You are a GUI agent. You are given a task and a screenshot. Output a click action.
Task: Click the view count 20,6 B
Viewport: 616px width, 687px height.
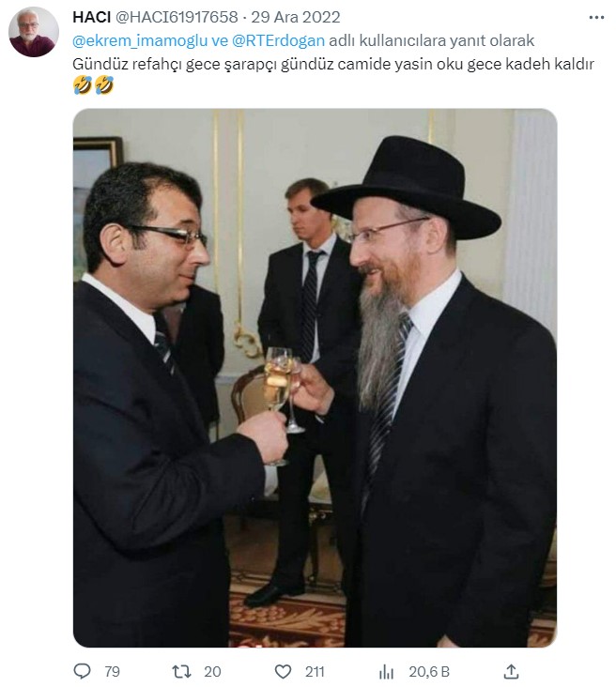pyautogui.click(x=429, y=671)
